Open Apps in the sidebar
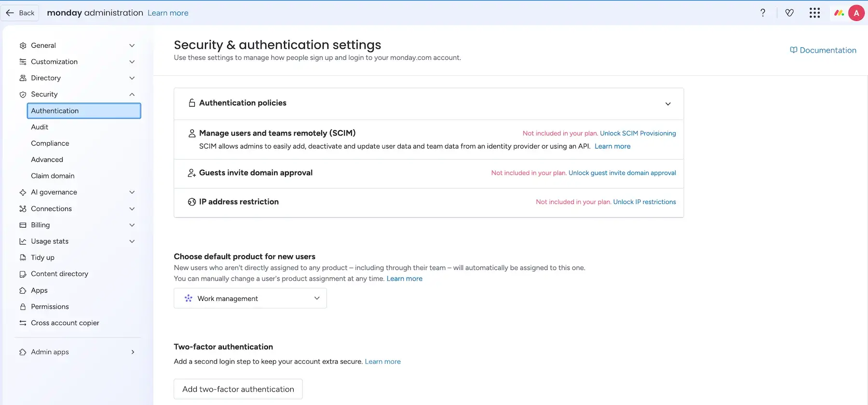Viewport: 868px width, 405px height. (39, 290)
